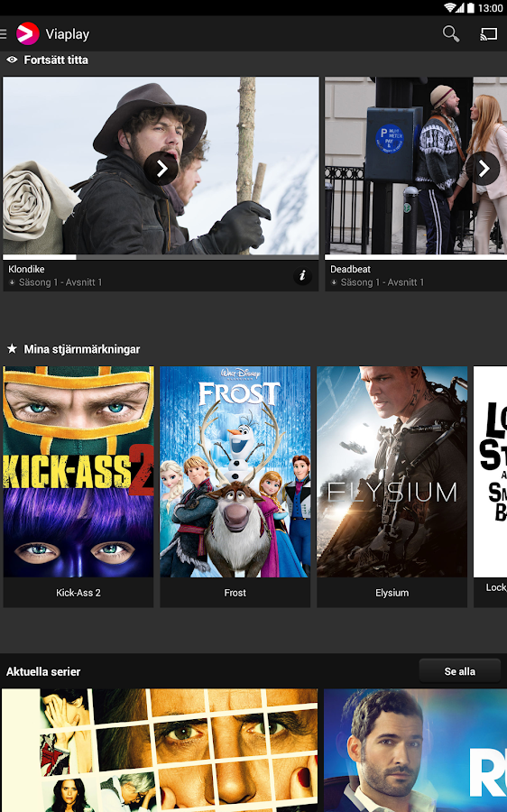Tap the 'Viaplay' app title
The width and height of the screenshot is (507, 812).
68,34
